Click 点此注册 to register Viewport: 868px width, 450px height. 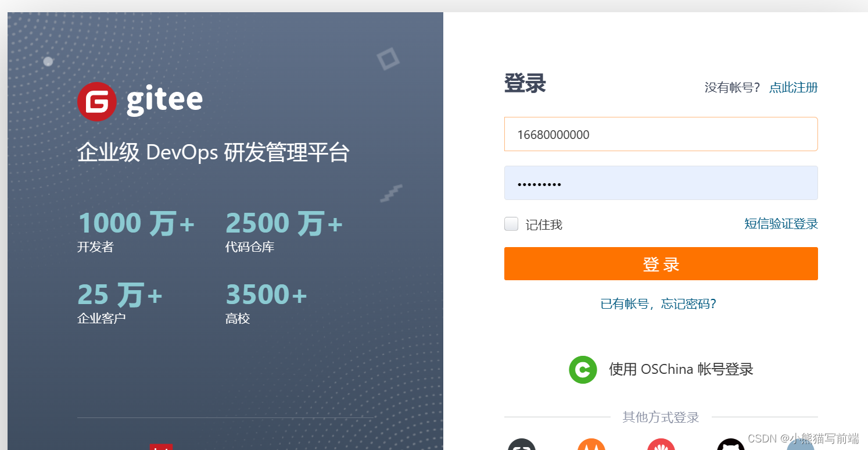[793, 87]
